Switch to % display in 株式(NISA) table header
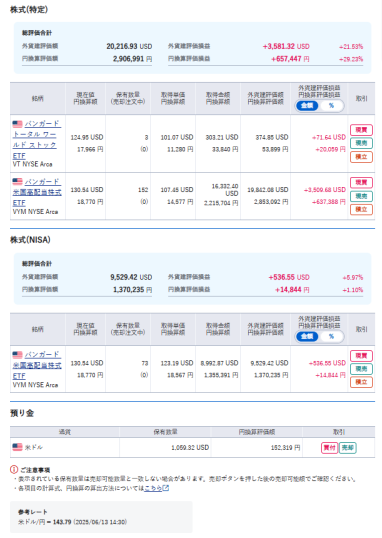382x538 pixels. (331, 337)
